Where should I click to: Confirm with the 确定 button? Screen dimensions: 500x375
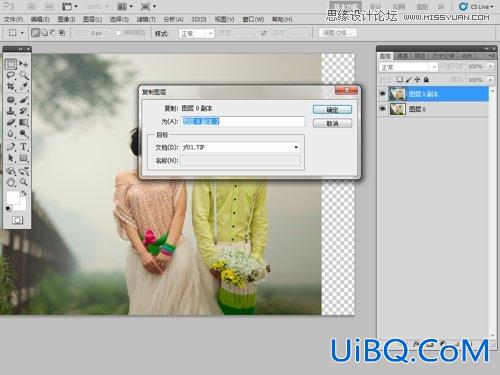coord(332,110)
